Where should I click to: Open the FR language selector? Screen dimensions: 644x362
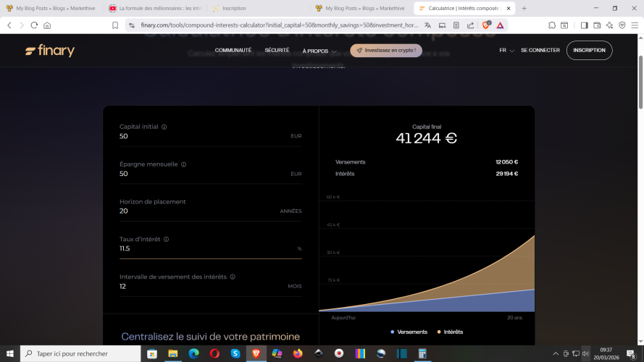point(506,51)
